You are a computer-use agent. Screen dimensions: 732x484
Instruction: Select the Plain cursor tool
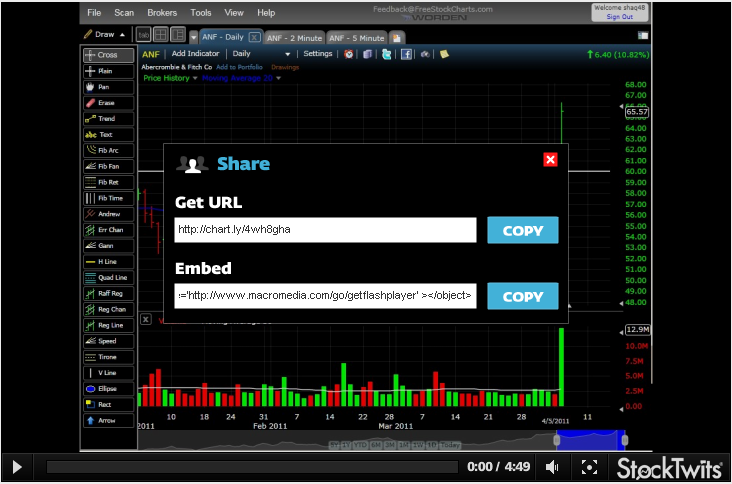[109, 71]
